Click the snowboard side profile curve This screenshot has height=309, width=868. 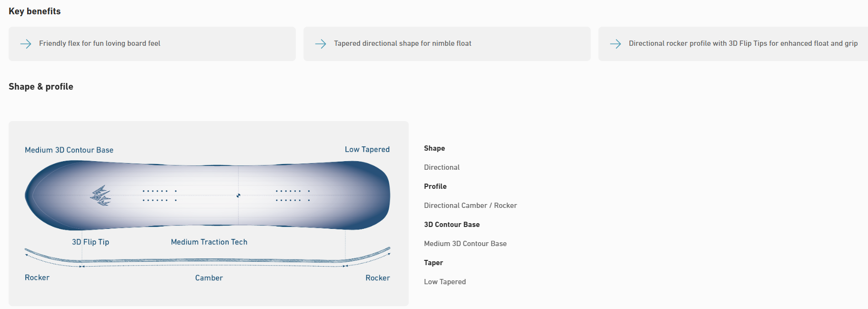coord(208,261)
